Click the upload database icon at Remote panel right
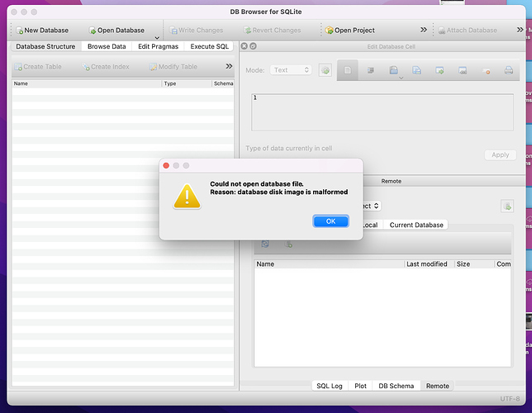Viewport: 532px width, 413px height. point(507,206)
